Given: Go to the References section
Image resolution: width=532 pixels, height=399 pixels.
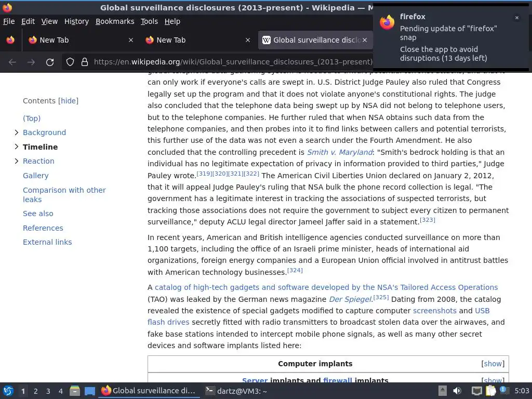Looking at the screenshot, I should click(43, 228).
